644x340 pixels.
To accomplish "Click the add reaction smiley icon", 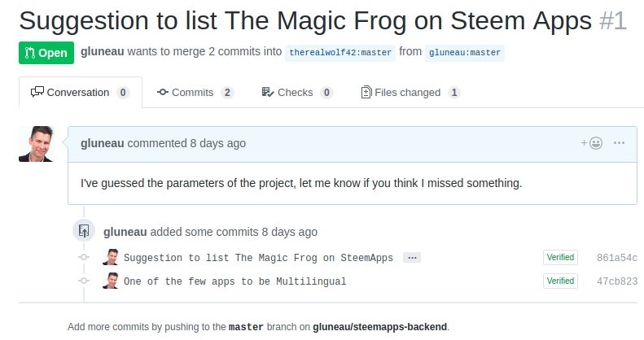I will [593, 143].
